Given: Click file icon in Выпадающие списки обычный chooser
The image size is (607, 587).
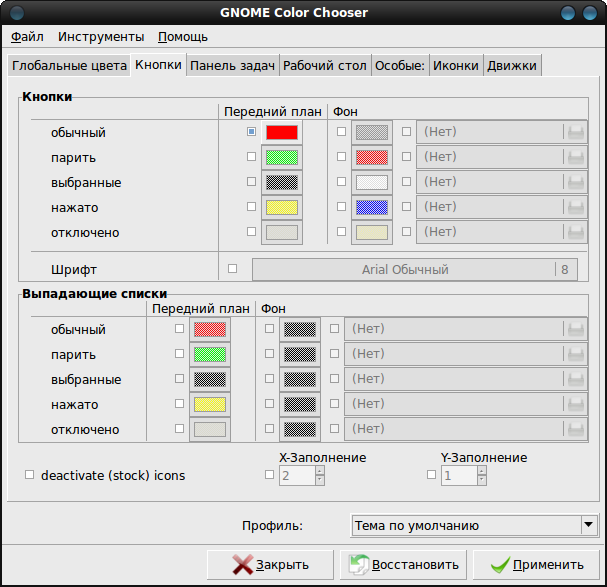Looking at the screenshot, I should coord(576,330).
